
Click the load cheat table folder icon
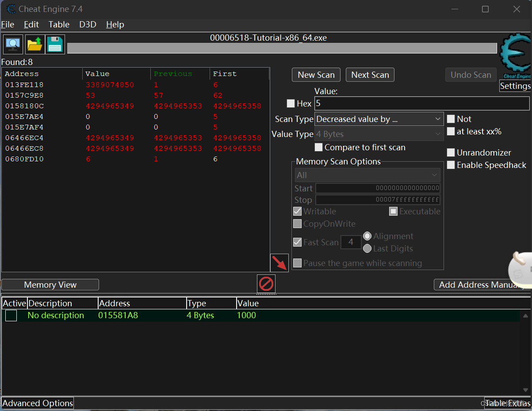(34, 44)
